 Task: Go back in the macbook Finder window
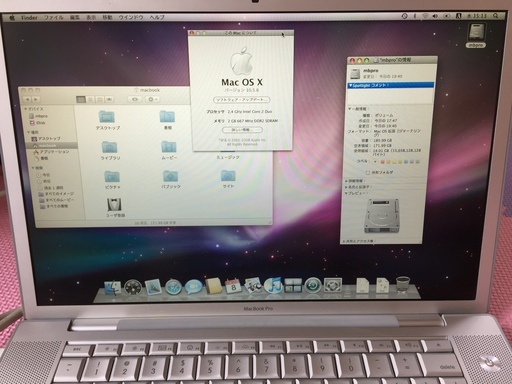click(x=27, y=99)
